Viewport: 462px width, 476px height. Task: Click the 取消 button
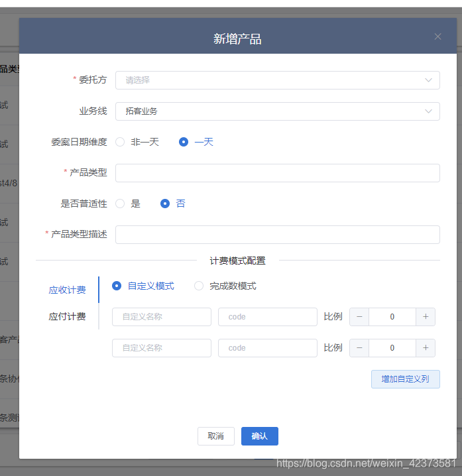216,436
